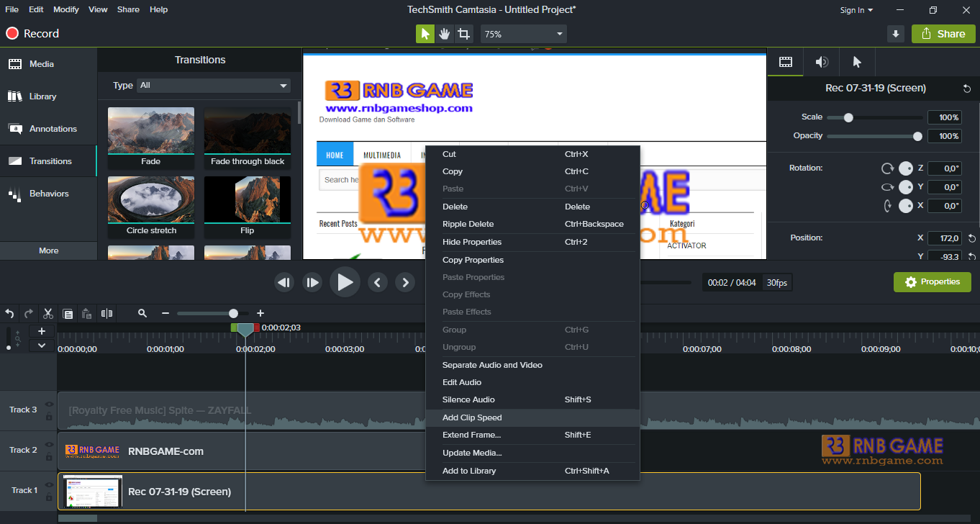Hide Track 2 using its eye icon

pos(49,445)
